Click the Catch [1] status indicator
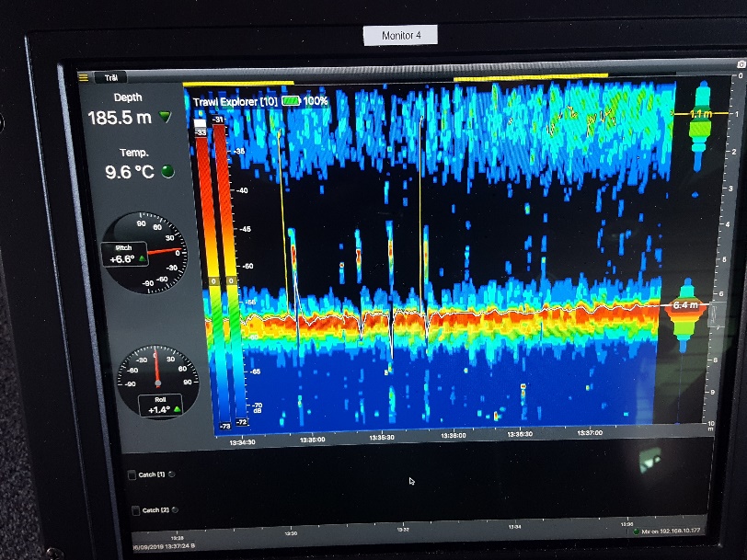The width and height of the screenshot is (747, 560). coord(171,474)
